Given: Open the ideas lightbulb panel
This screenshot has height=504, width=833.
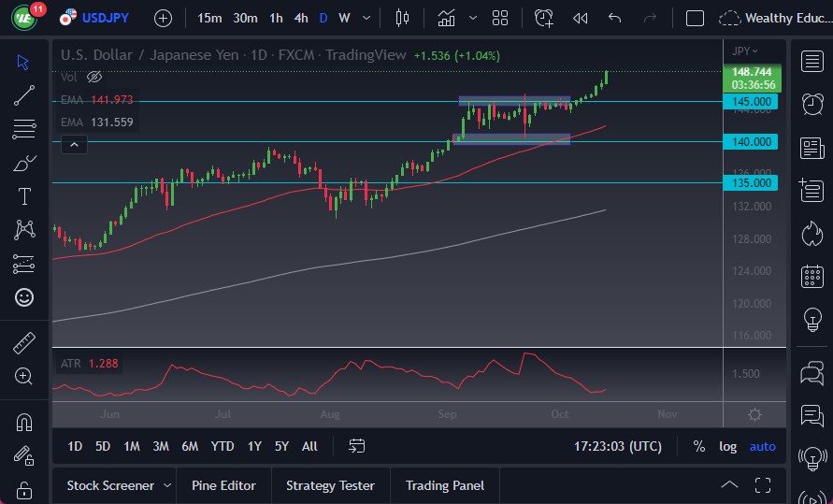Looking at the screenshot, I should (x=812, y=320).
